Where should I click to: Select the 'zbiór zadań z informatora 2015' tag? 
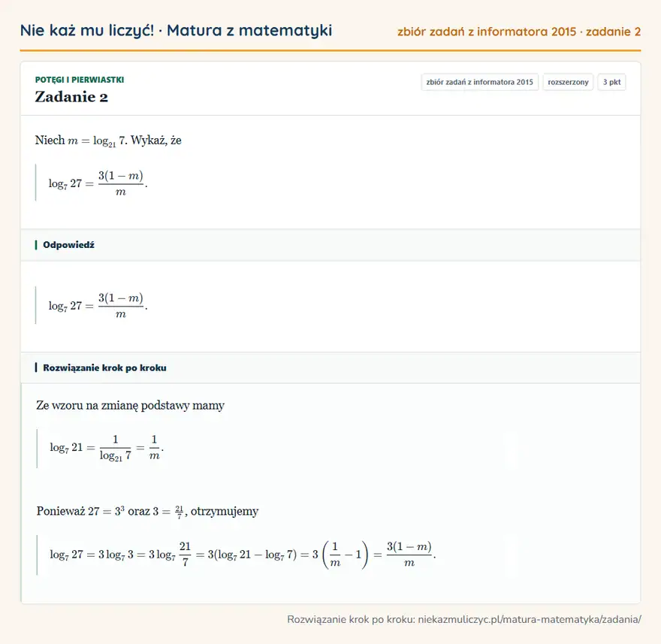tap(480, 82)
